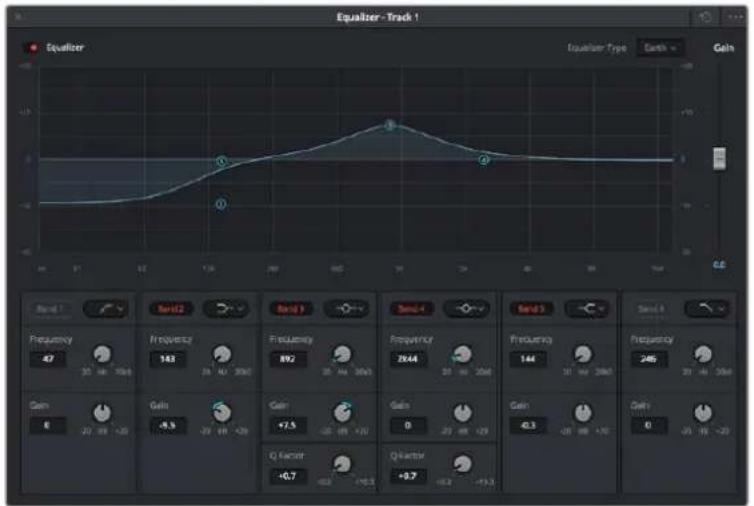Select the band 4 node on the graph
Screen dimensions: 754x506
pos(484,160)
